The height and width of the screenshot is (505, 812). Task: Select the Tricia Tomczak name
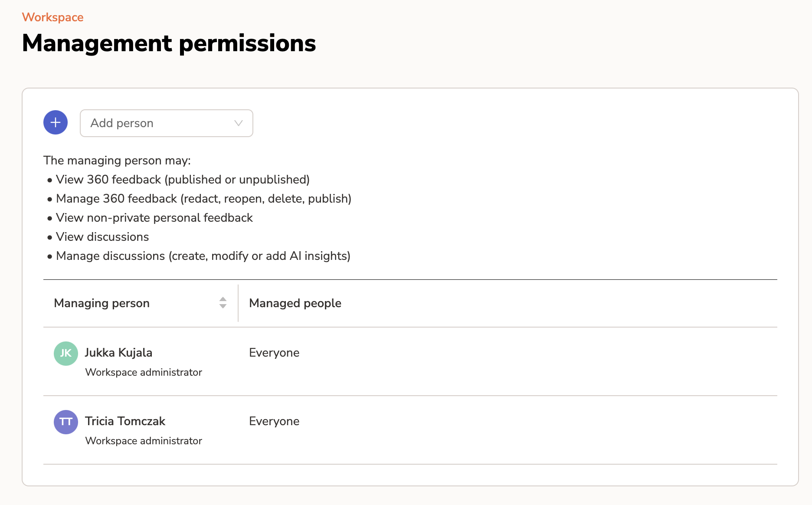pyautogui.click(x=125, y=421)
